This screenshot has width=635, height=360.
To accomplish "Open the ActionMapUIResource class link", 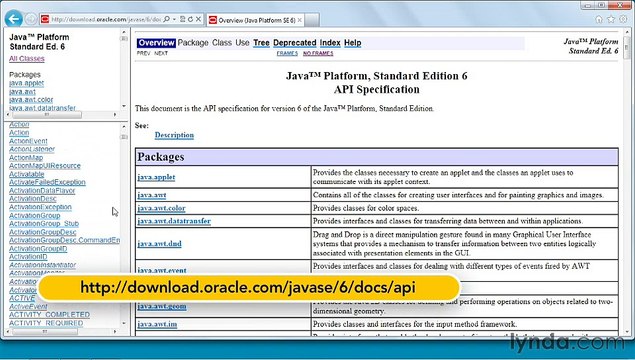I will click(x=45, y=166).
